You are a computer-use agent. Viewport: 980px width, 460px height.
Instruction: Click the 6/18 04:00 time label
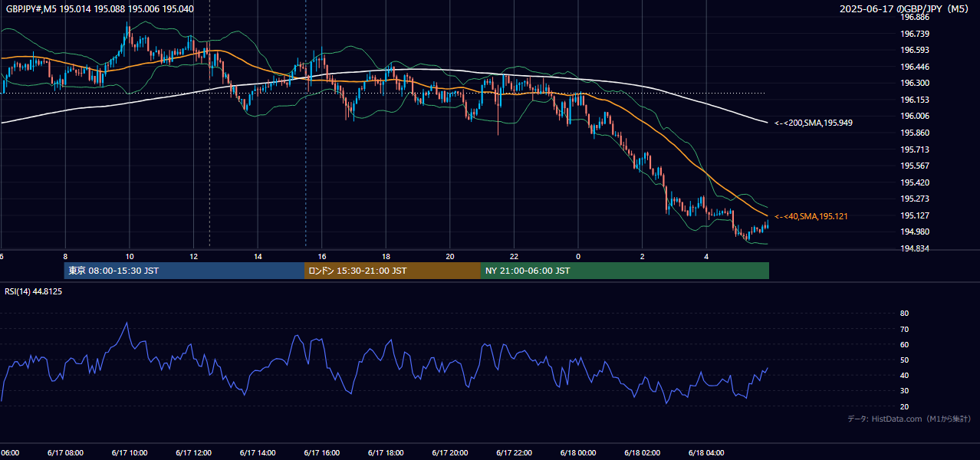(x=706, y=453)
